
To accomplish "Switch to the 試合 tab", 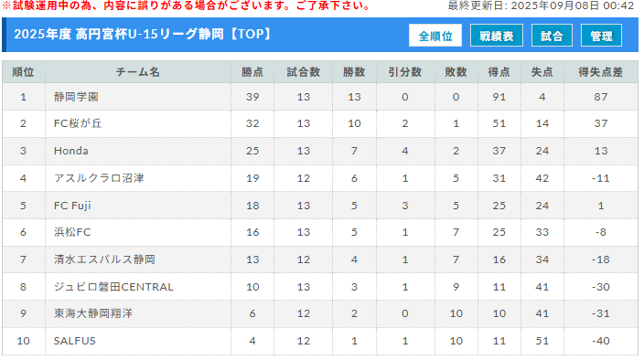I will coord(552,36).
